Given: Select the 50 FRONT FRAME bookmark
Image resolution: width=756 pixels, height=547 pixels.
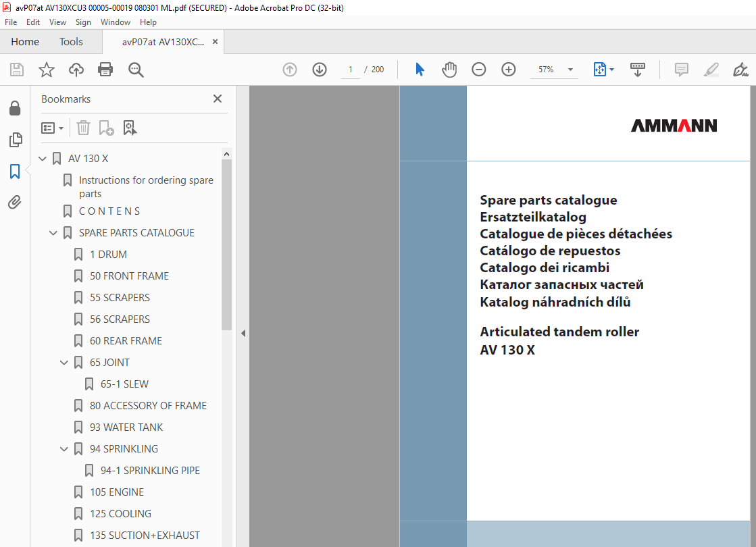Looking at the screenshot, I should pyautogui.click(x=129, y=276).
